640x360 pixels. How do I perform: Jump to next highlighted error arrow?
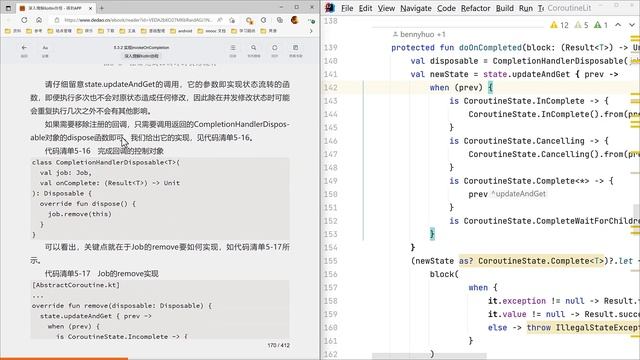point(632,25)
